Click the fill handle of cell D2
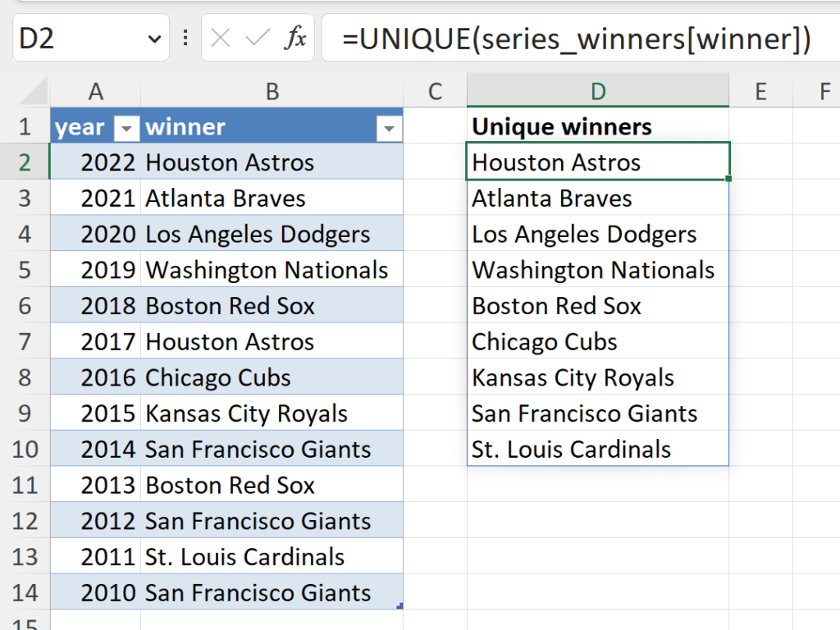The image size is (840, 630). [x=728, y=178]
